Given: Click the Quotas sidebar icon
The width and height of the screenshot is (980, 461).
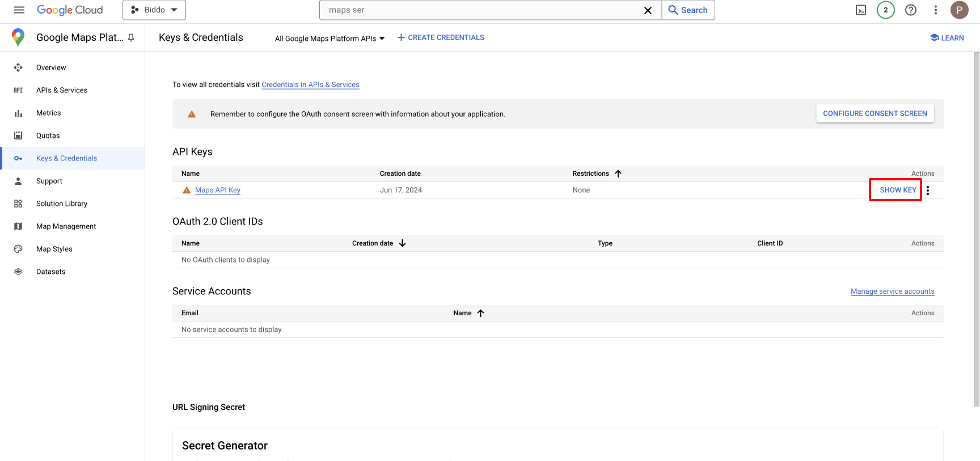Looking at the screenshot, I should 18,136.
